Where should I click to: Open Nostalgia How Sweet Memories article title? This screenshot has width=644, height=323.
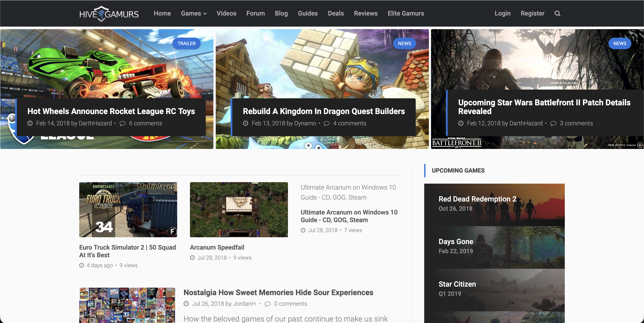coord(278,293)
